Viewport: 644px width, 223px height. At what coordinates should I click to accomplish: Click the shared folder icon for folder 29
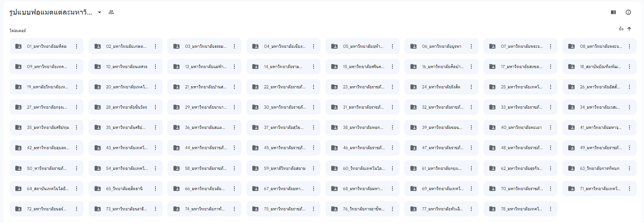coord(177,107)
